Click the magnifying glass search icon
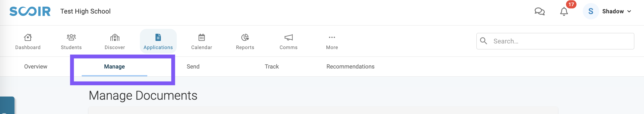644x114 pixels. [483, 41]
